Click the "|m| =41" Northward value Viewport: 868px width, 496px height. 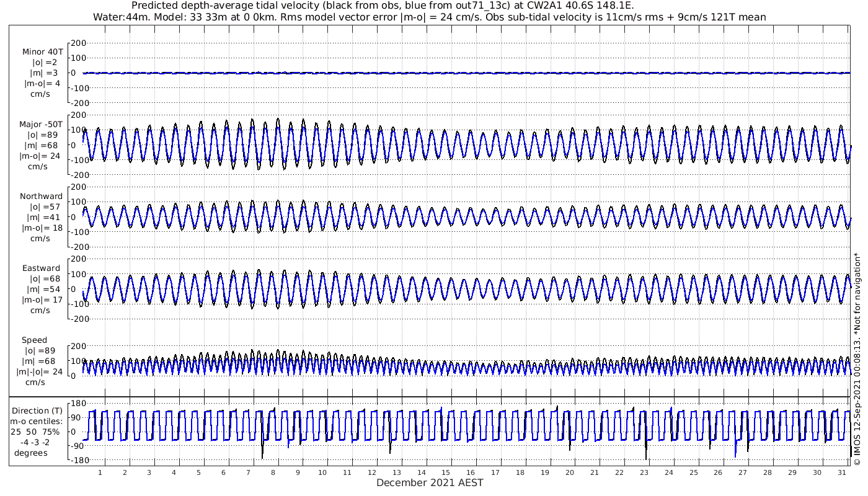pyautogui.click(x=44, y=218)
